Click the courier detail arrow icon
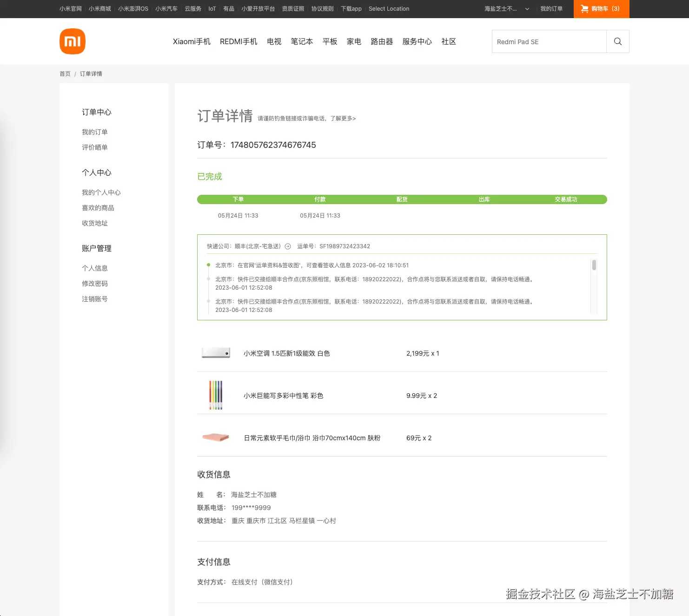The width and height of the screenshot is (689, 616). 288,246
